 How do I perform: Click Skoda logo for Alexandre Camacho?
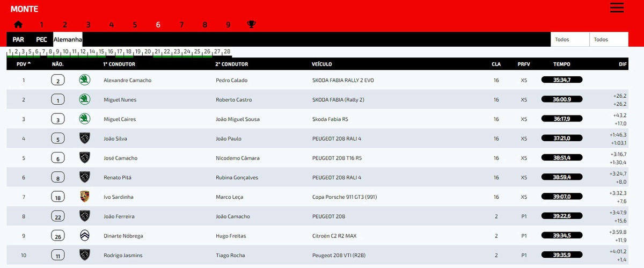point(85,80)
